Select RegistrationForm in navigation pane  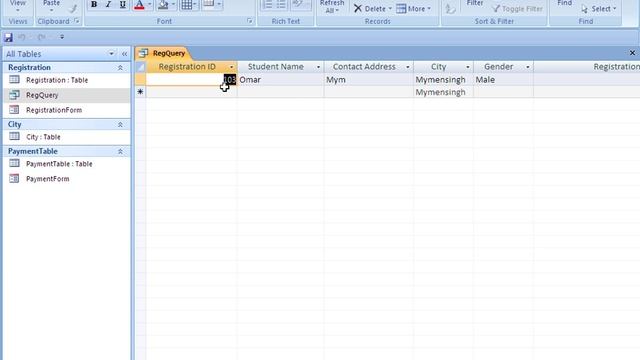pyautogui.click(x=67, y=110)
